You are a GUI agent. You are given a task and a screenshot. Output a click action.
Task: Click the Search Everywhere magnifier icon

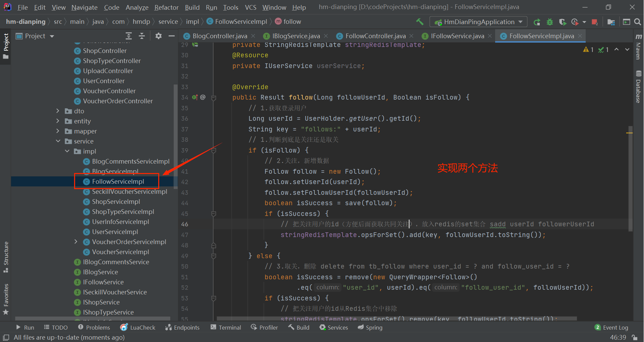pyautogui.click(x=638, y=22)
